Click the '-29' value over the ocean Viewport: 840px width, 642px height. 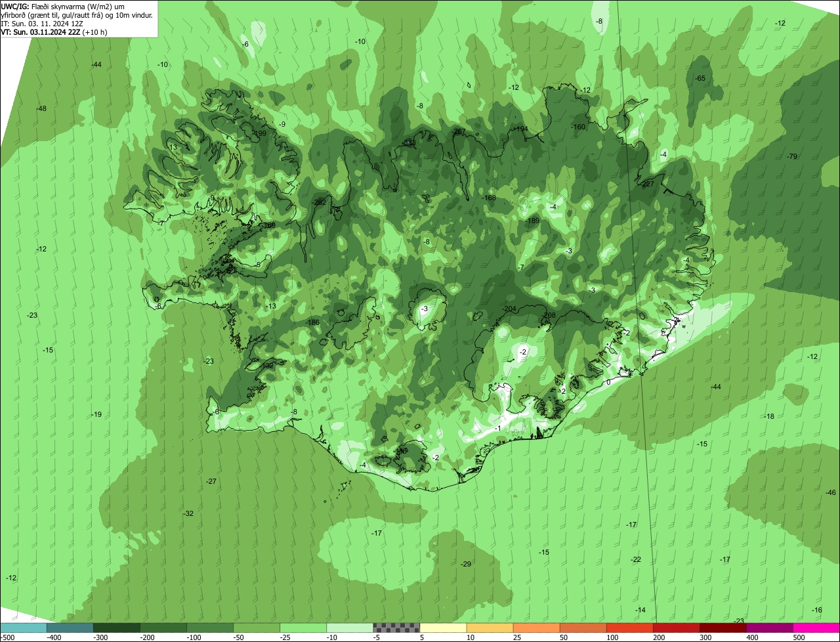(466, 564)
